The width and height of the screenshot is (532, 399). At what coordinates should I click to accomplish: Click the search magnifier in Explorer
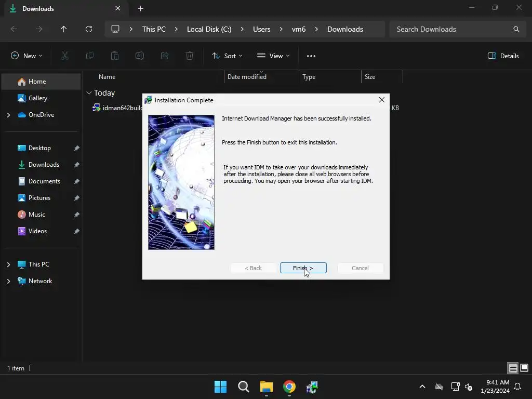point(516,29)
